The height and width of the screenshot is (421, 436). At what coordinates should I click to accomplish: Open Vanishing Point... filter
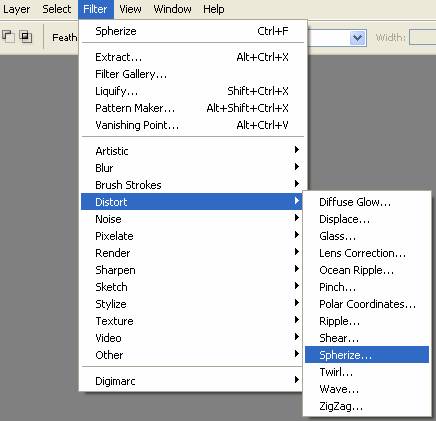coord(192,125)
